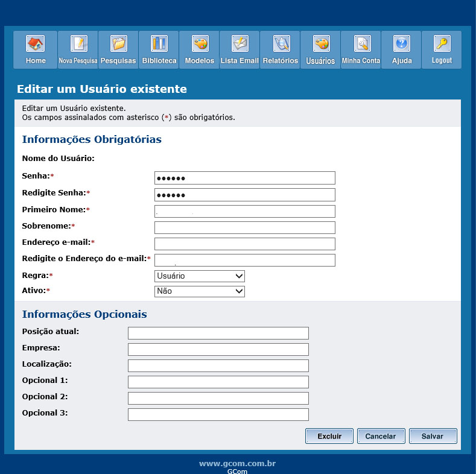Click the Opcional 3 input
Viewport: 476px width, 474px height.
tap(218, 414)
